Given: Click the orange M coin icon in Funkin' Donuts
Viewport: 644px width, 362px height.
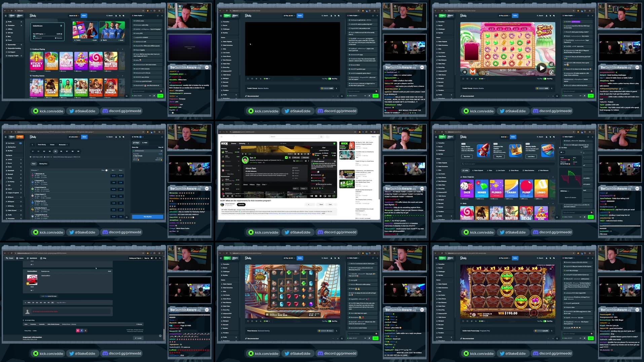Looking at the screenshot, I should tap(473, 71).
